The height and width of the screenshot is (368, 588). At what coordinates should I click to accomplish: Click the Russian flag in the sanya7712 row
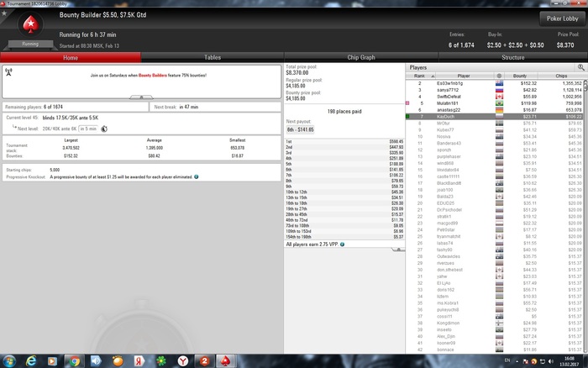click(499, 90)
